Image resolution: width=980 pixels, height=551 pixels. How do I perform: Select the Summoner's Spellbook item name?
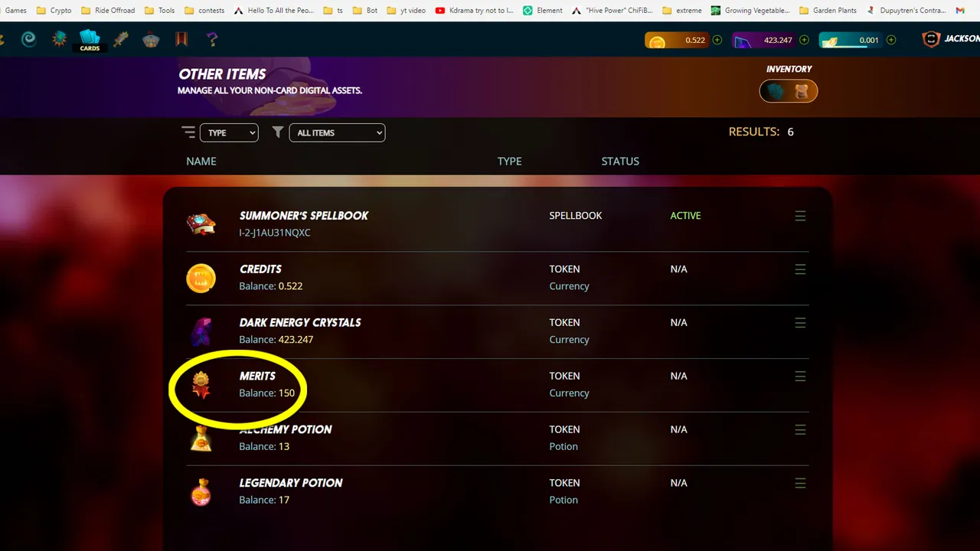click(x=304, y=216)
